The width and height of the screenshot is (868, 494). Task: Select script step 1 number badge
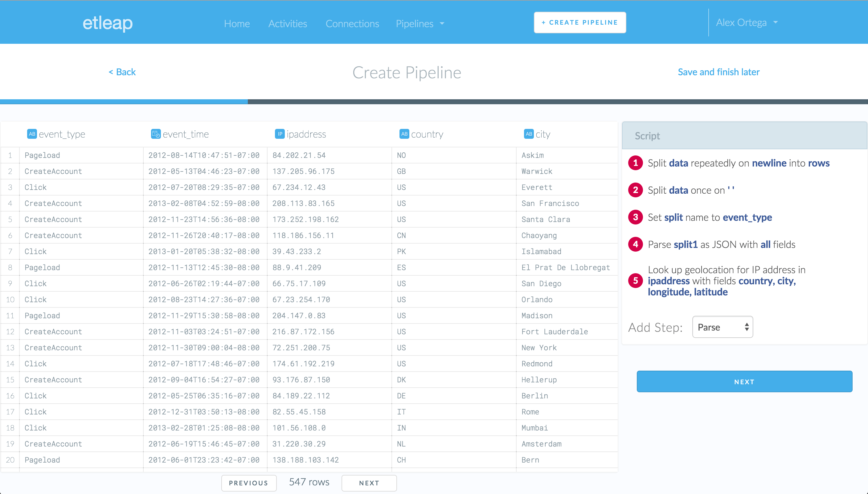tap(635, 163)
